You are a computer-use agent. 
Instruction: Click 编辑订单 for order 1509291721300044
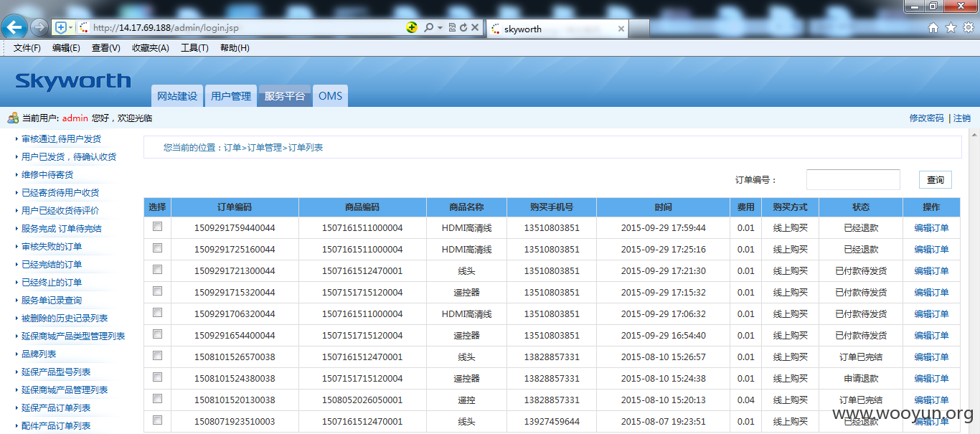931,271
